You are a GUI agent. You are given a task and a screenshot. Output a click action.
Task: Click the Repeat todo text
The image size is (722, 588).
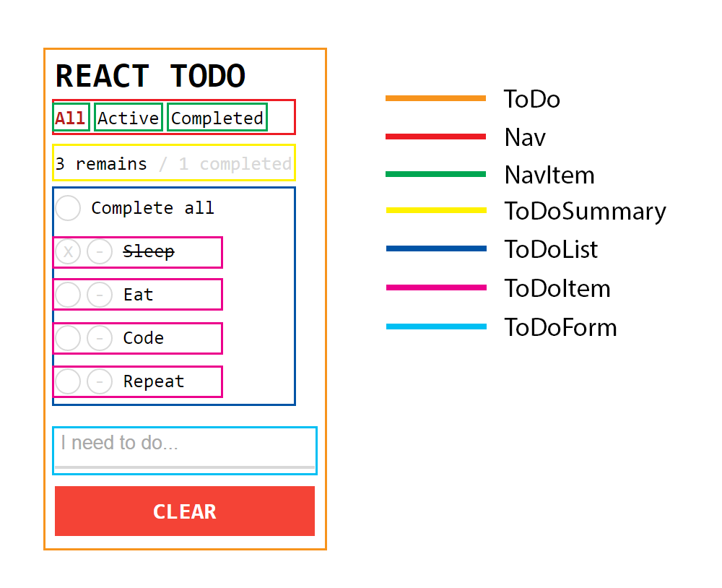[x=154, y=381]
